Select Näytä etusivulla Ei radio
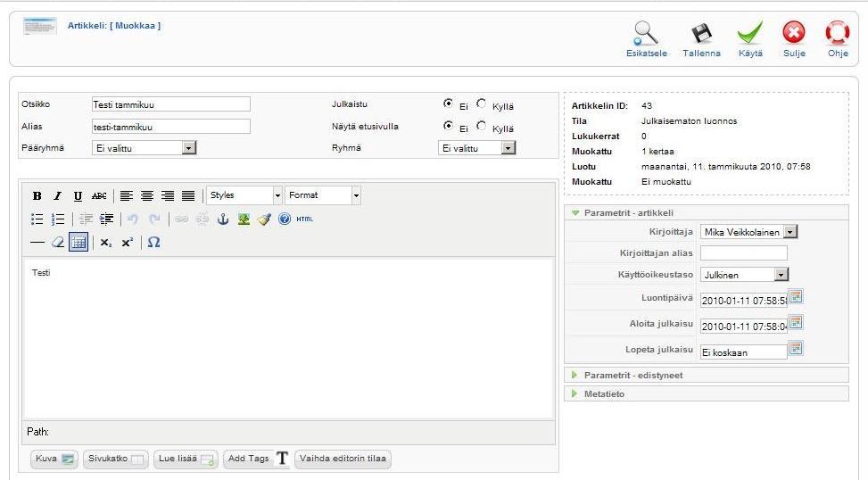 pyautogui.click(x=448, y=126)
